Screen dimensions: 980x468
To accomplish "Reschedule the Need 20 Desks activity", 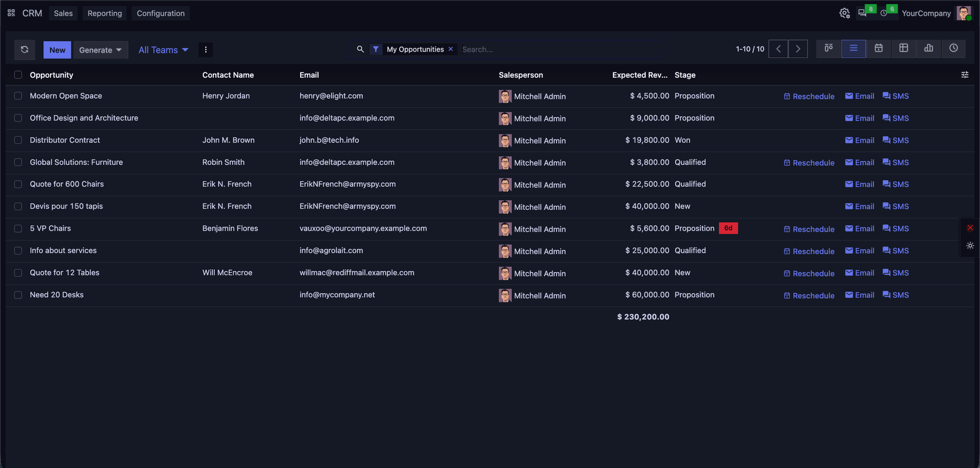I will tap(809, 295).
